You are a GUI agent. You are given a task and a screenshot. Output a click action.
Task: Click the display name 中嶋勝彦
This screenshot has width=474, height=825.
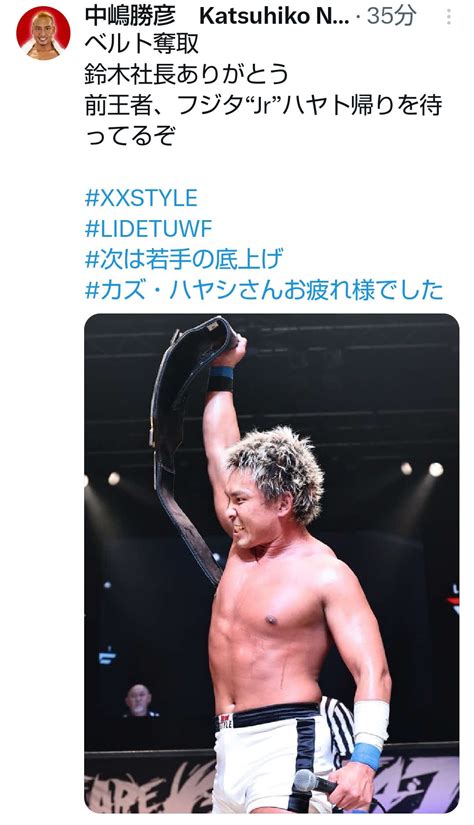[130, 17]
